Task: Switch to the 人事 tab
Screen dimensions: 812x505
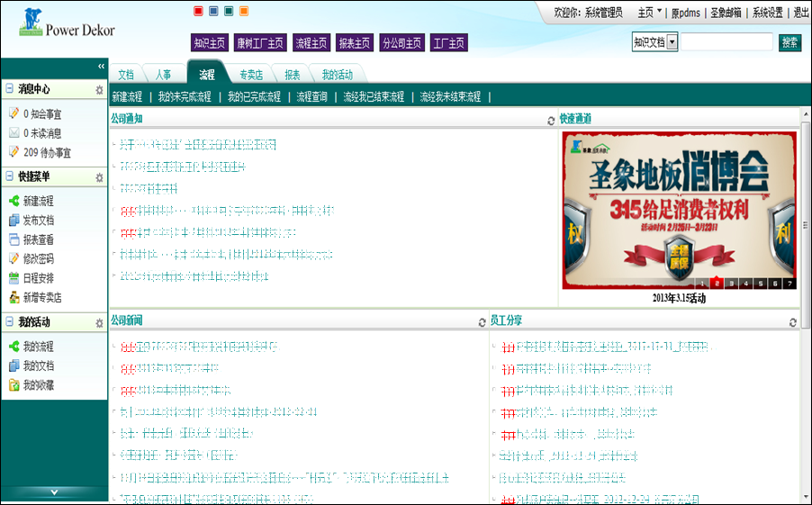Action: tap(163, 75)
